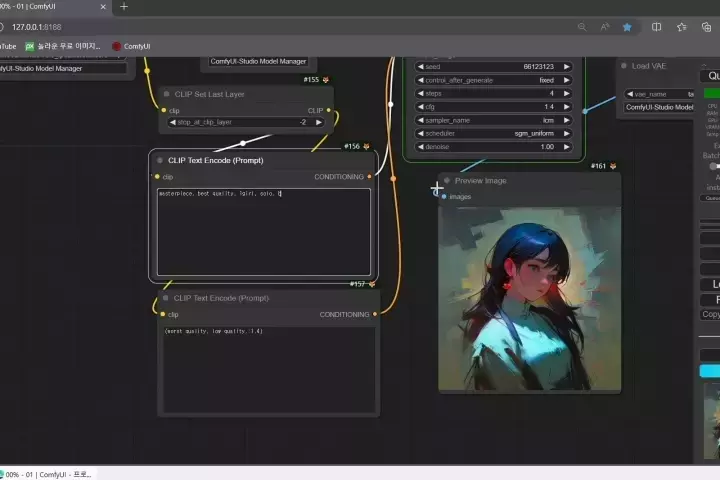The width and height of the screenshot is (720, 480).
Task: Open a new browser tab
Action: 124,7
